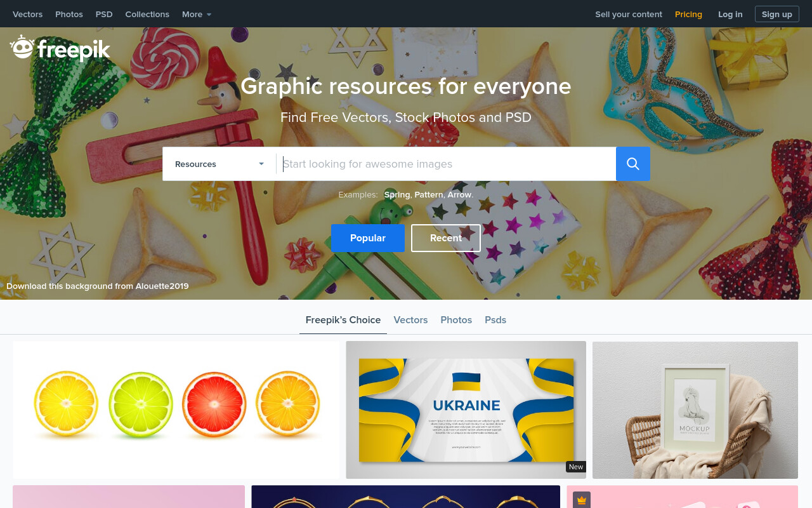Open the Resources category dropdown
This screenshot has height=508, width=812.
[x=219, y=164]
